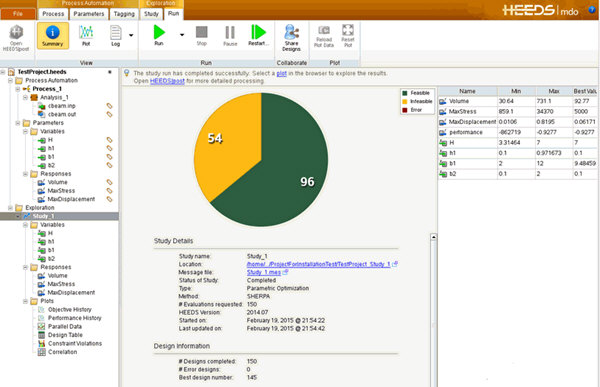The height and width of the screenshot is (387, 600).
Task: Open the File menu
Action: [x=18, y=14]
